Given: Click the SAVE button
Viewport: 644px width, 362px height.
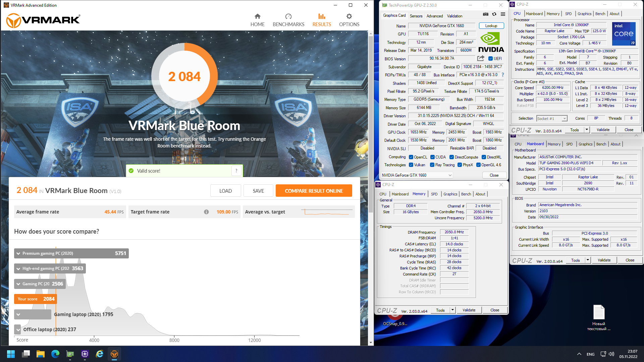Looking at the screenshot, I should 258,191.
